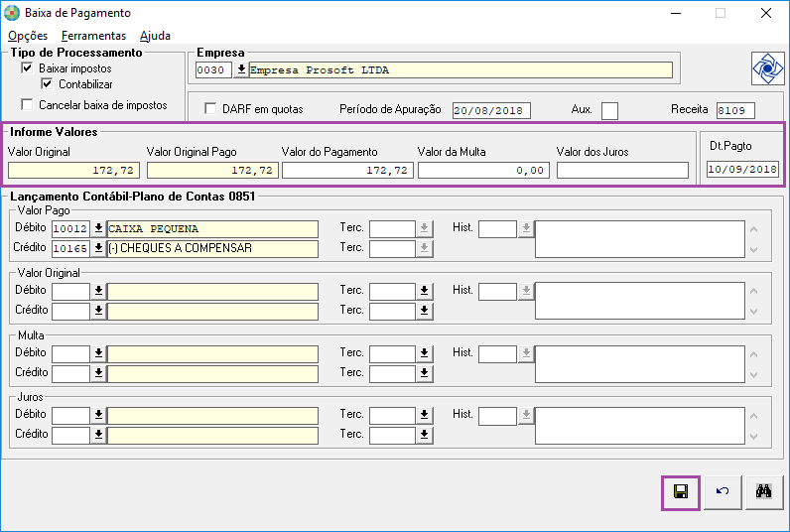Open the Opções menu
Screen dimensions: 790x532
click(x=28, y=36)
